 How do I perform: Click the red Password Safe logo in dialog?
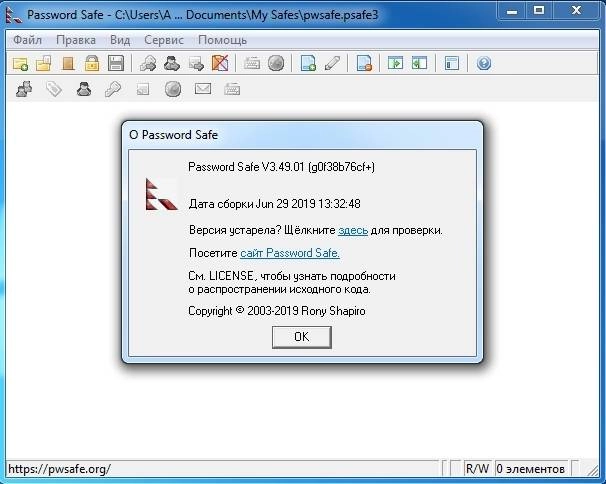pos(161,194)
